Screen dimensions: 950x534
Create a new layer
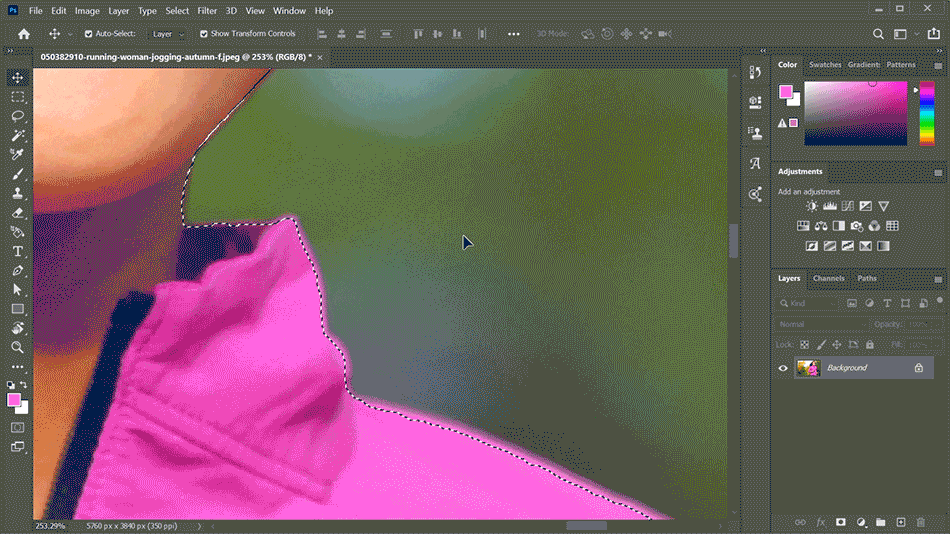901,522
